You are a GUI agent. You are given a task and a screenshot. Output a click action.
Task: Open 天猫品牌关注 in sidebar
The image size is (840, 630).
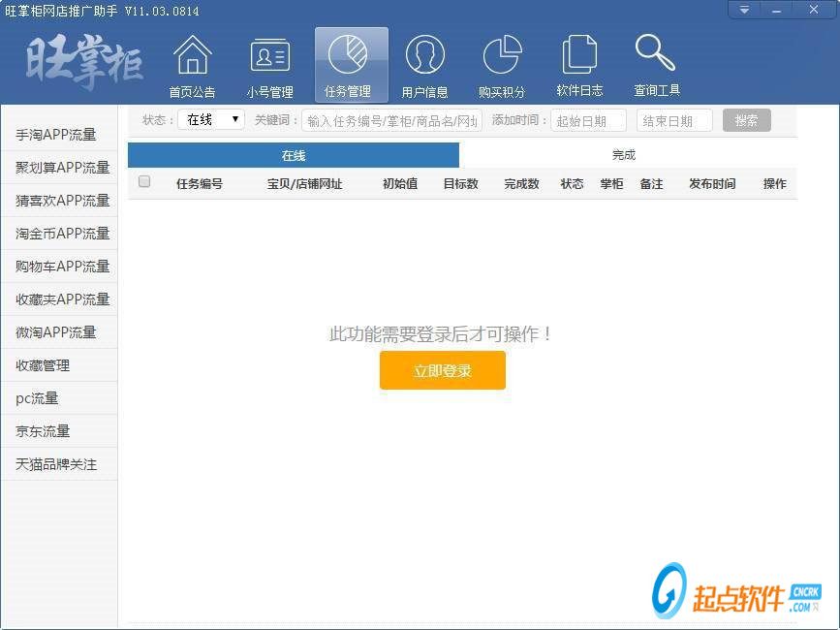[59, 464]
